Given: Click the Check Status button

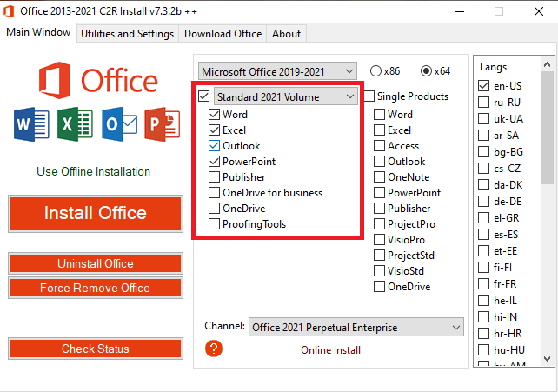Looking at the screenshot, I should pyautogui.click(x=95, y=349).
